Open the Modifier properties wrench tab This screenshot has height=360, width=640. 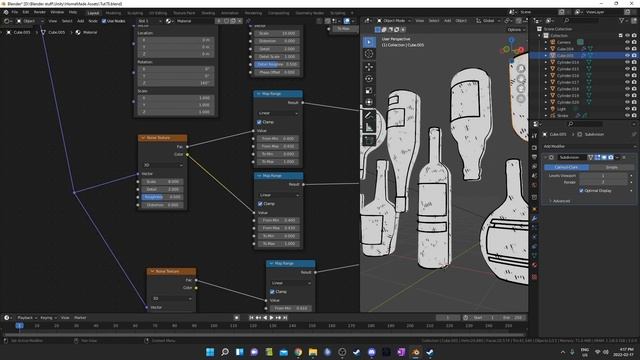click(534, 219)
